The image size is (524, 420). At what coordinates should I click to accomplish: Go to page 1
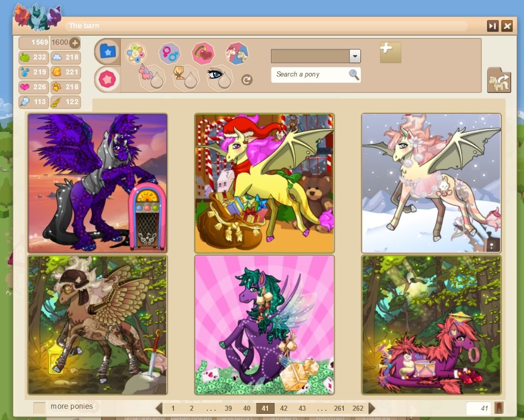173,408
